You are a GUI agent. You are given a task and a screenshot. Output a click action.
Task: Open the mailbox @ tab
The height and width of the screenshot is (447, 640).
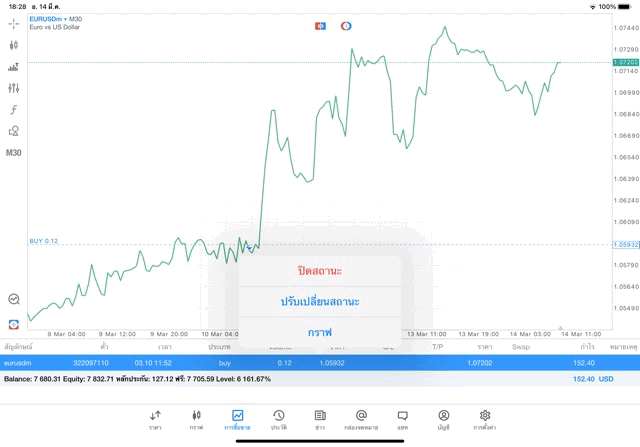[361, 420]
